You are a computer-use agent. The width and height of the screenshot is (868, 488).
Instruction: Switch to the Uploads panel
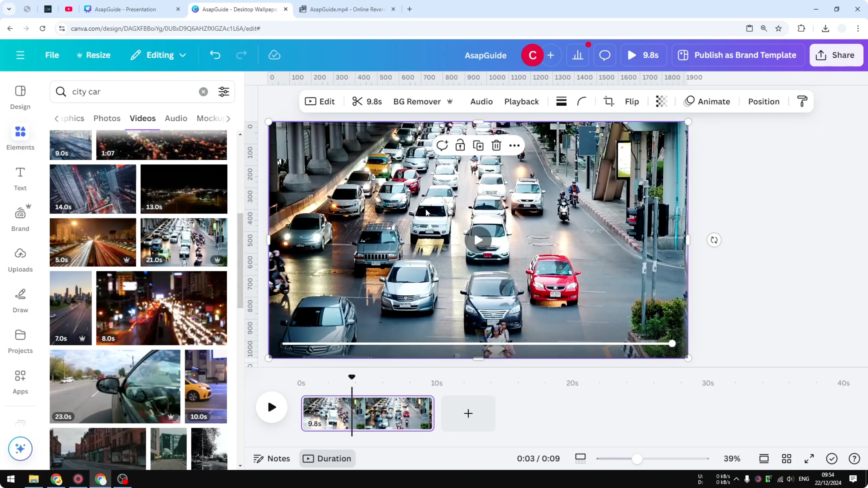point(20,259)
